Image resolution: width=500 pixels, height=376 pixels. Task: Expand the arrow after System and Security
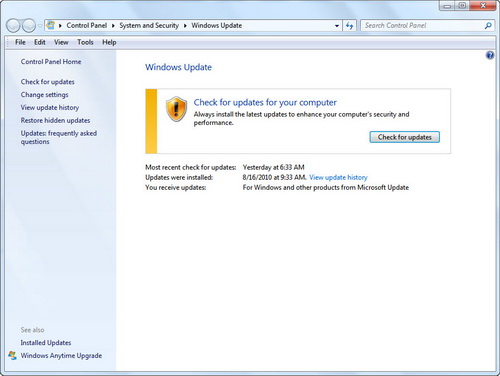[x=185, y=25]
